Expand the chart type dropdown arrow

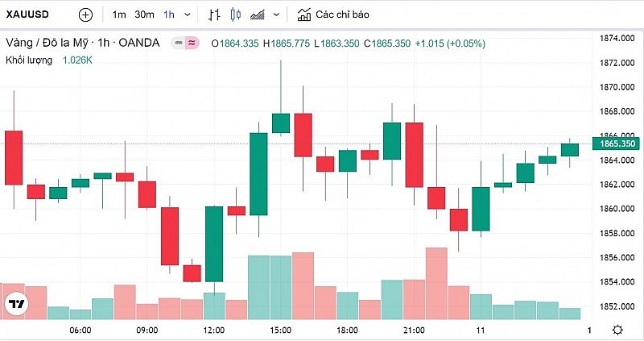click(x=276, y=15)
